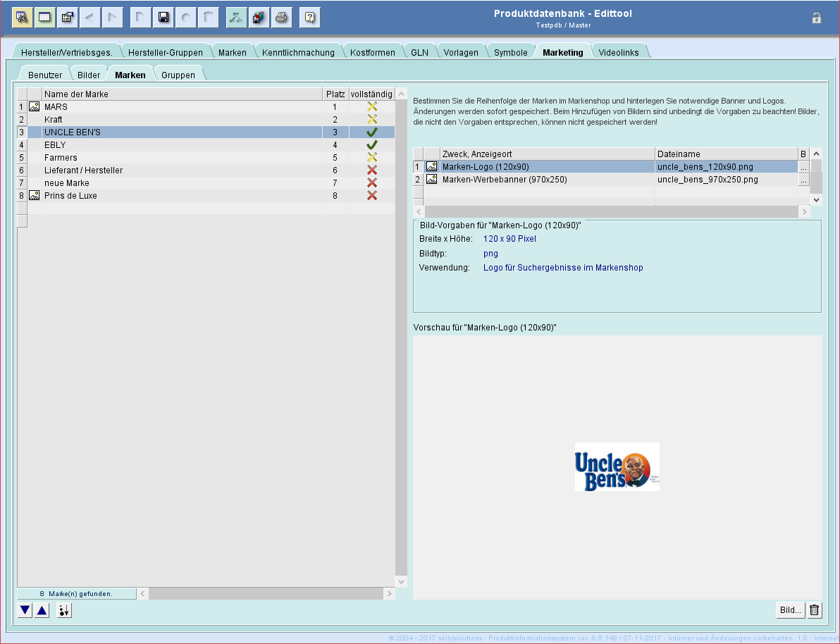Viewport: 840px width, 644px height.
Task: Go to previous record arrow
Action: [89, 17]
